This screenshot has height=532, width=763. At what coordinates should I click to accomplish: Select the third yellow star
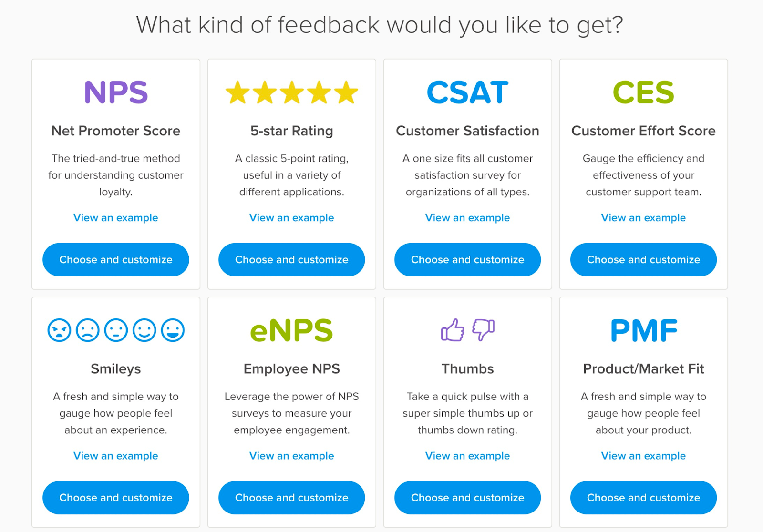[x=292, y=92]
